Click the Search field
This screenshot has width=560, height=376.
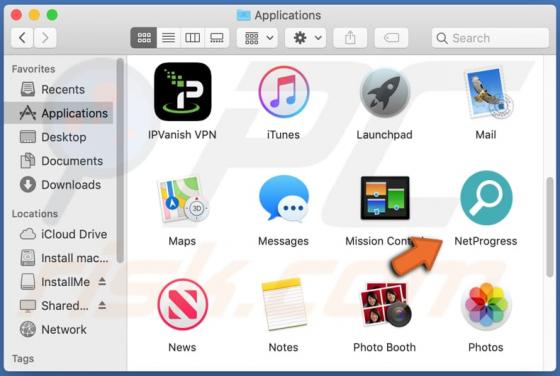click(x=490, y=38)
